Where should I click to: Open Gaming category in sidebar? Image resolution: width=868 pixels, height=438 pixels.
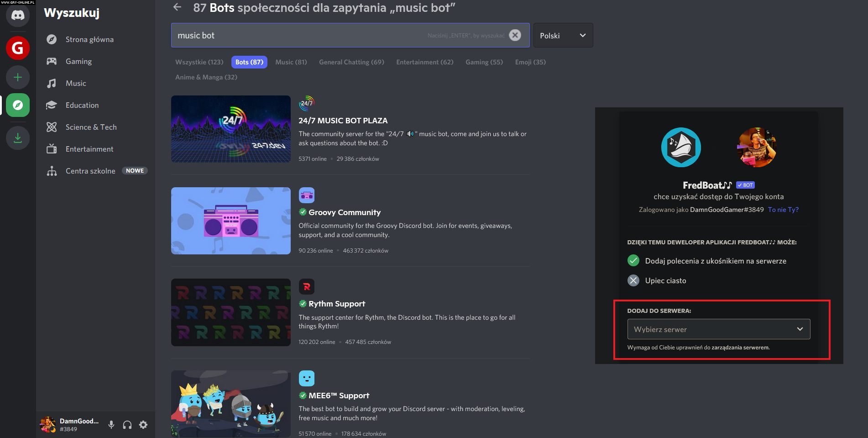(x=78, y=61)
